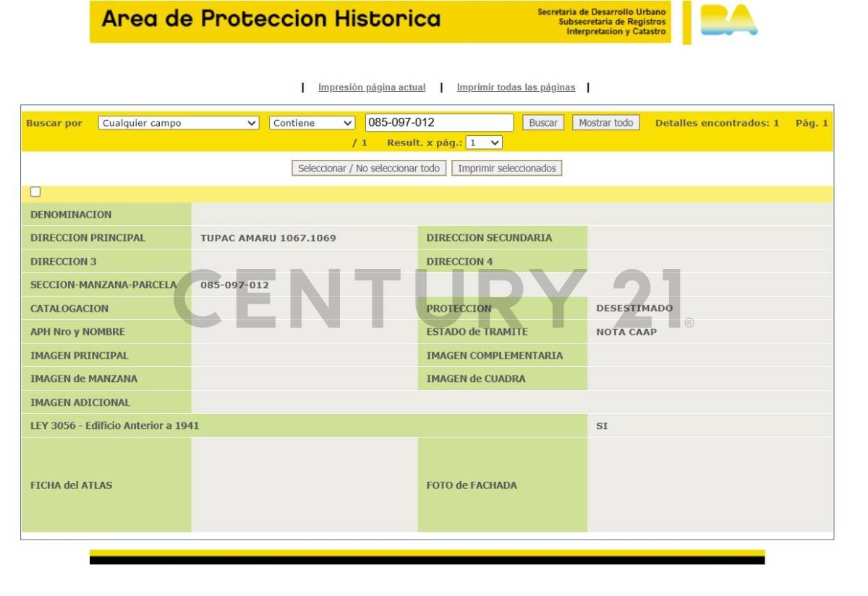
Task: Click the 'Imprimir todas las páginas' link
Action: click(516, 88)
